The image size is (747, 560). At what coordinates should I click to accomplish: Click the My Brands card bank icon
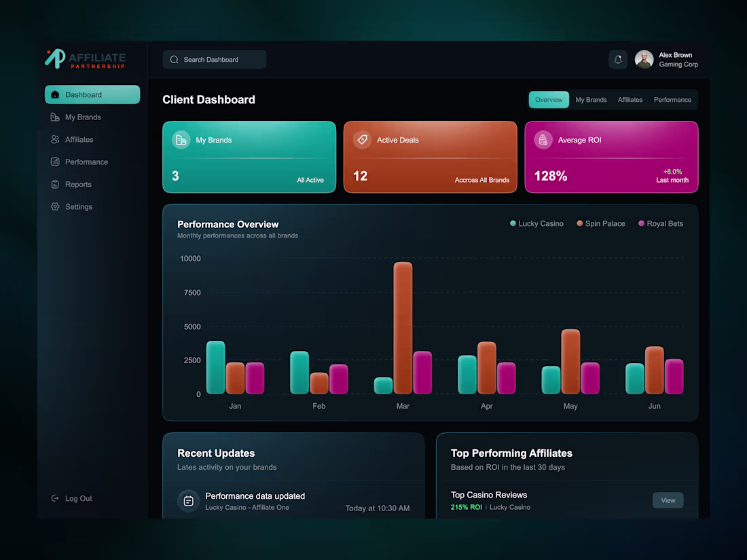click(181, 140)
